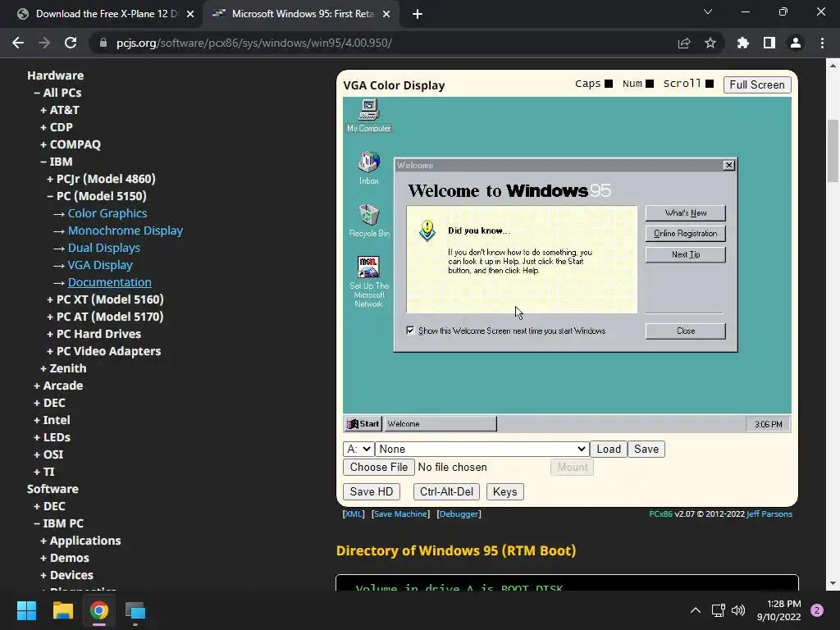Open the Color Graphics link
This screenshot has width=840, height=630.
(x=107, y=213)
